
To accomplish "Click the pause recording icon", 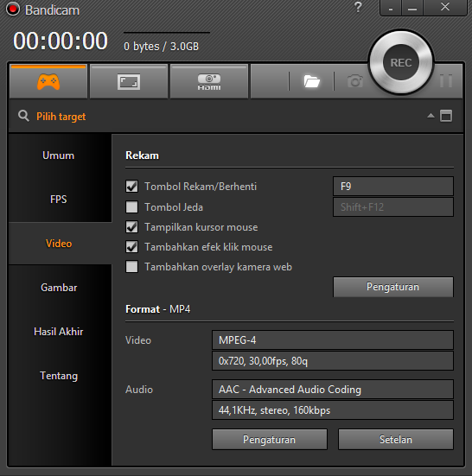I will [446, 80].
